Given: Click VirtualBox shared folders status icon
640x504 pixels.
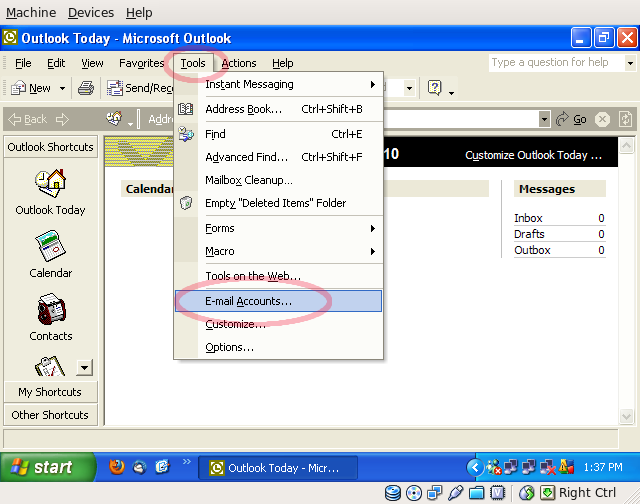Looking at the screenshot, I should coord(476,493).
